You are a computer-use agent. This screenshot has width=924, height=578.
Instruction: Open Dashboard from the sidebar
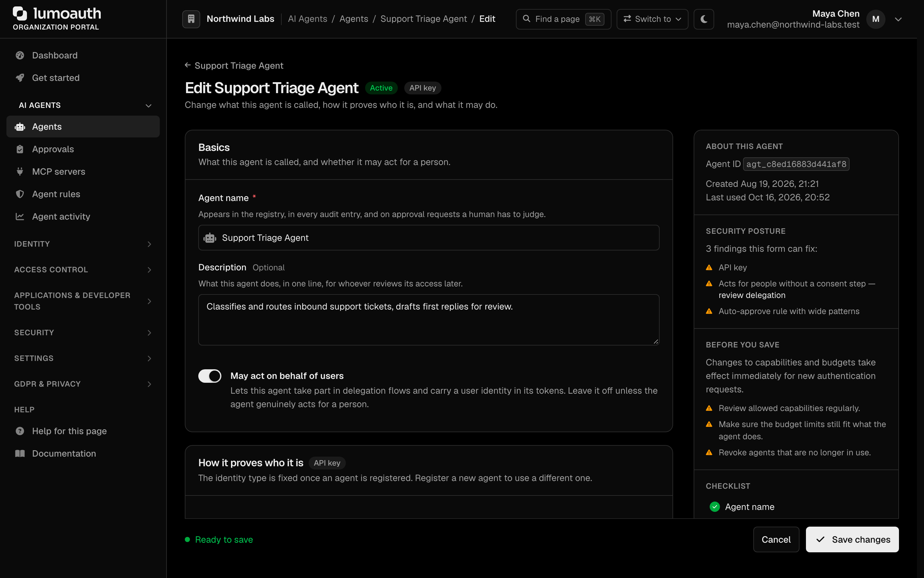(x=83, y=56)
